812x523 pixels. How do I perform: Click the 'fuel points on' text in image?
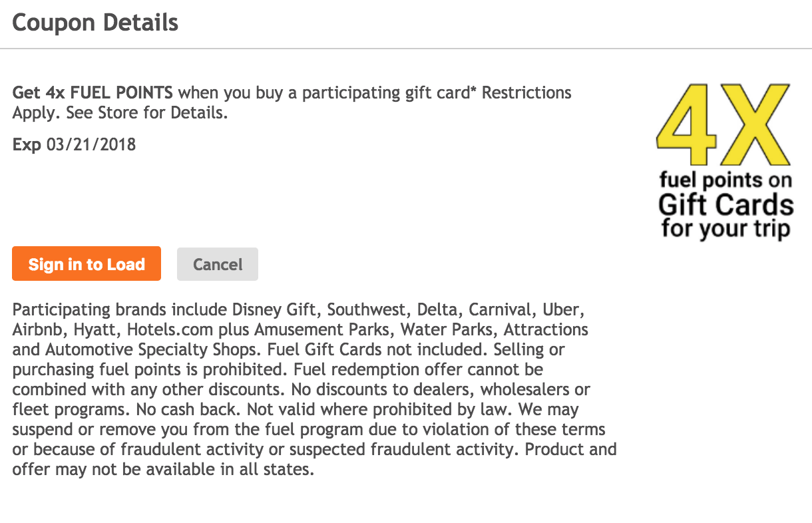[x=725, y=180]
